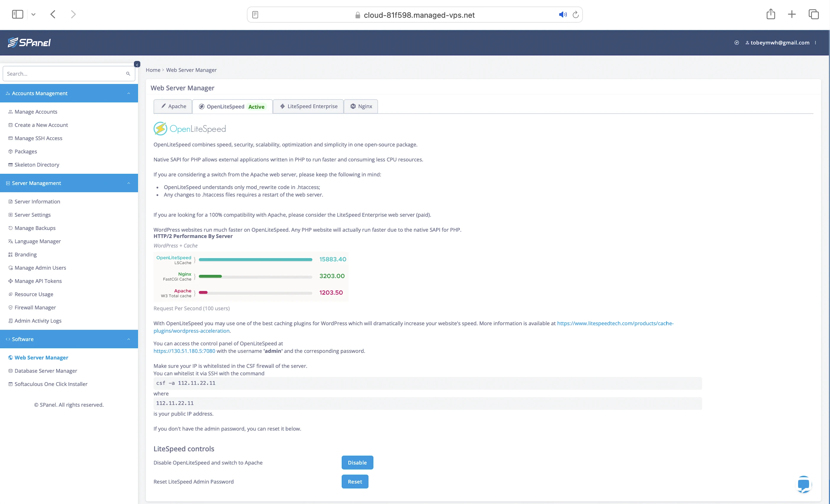Open the OpenLiteSpeed control panel link

coord(184,351)
